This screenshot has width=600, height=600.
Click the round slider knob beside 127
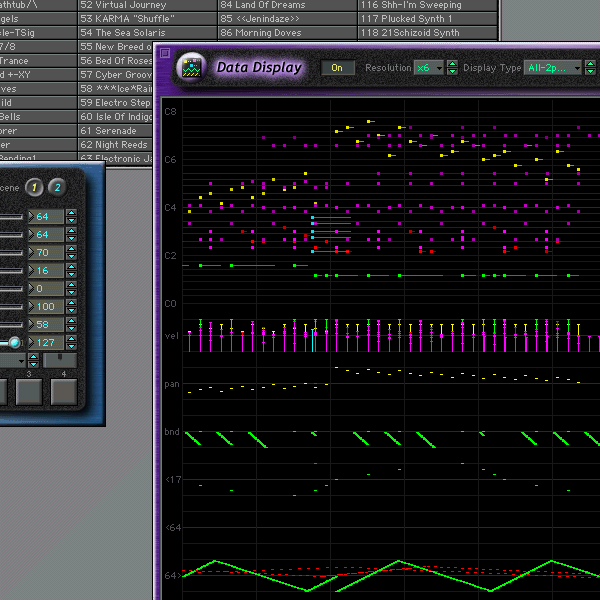pyautogui.click(x=15, y=342)
